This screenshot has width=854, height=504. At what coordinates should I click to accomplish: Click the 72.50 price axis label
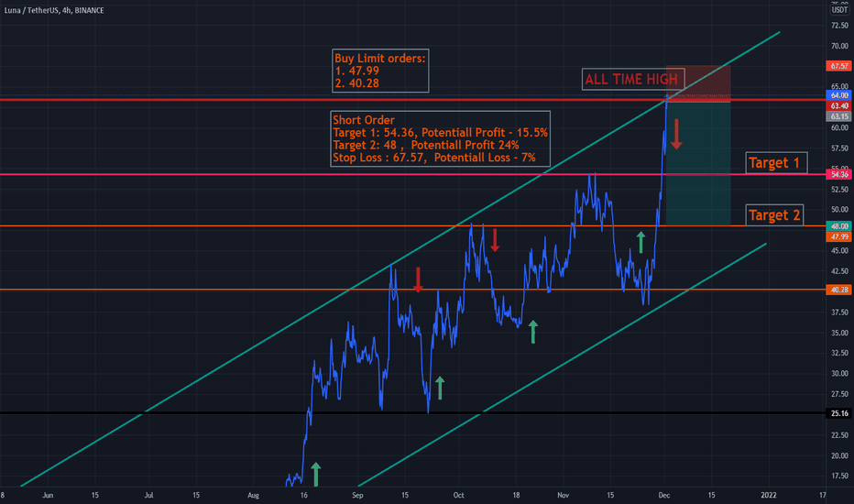click(x=839, y=26)
